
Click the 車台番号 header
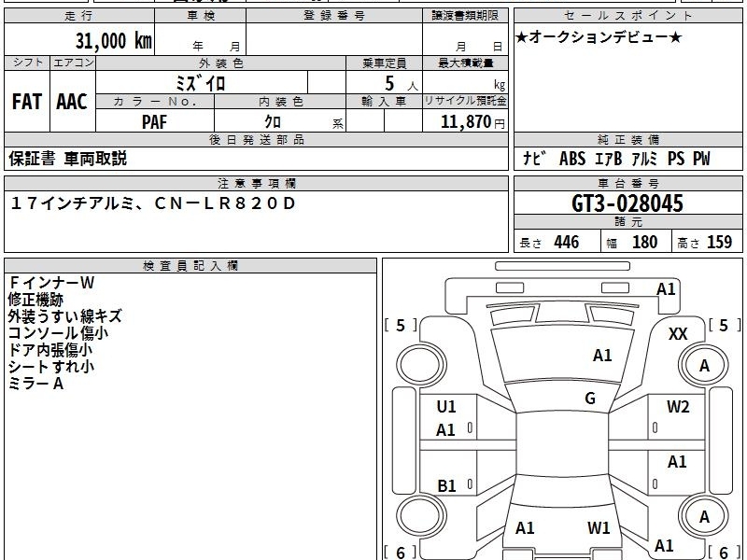coord(627,183)
